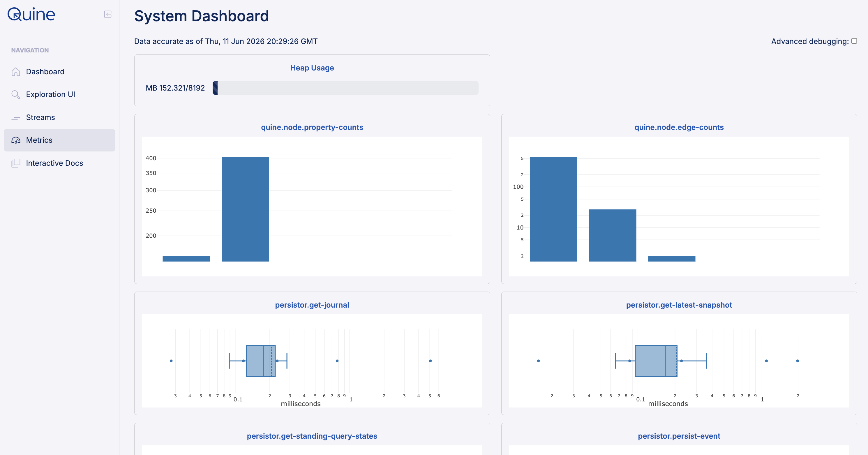Click the Interactive Docs pages icon

(x=16, y=163)
